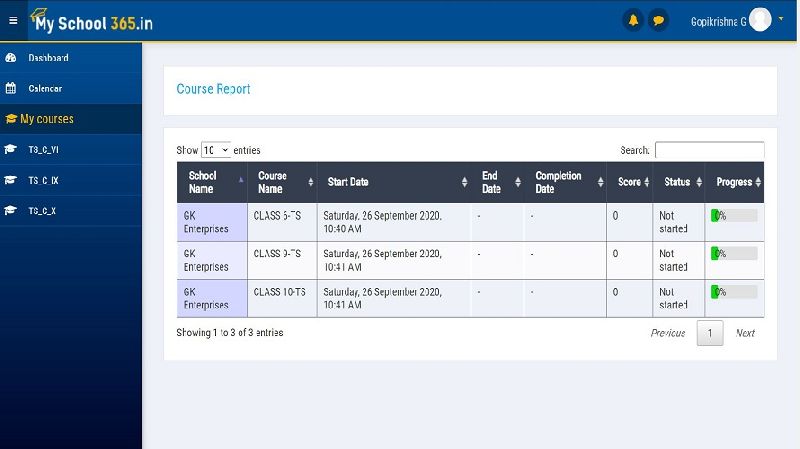Sort table by School Name column
The height and width of the screenshot is (449, 800).
coord(211,182)
